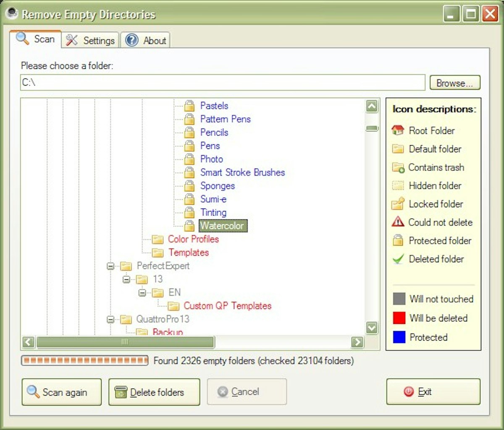Click the Hidden folder icon in the legend

coord(397,186)
